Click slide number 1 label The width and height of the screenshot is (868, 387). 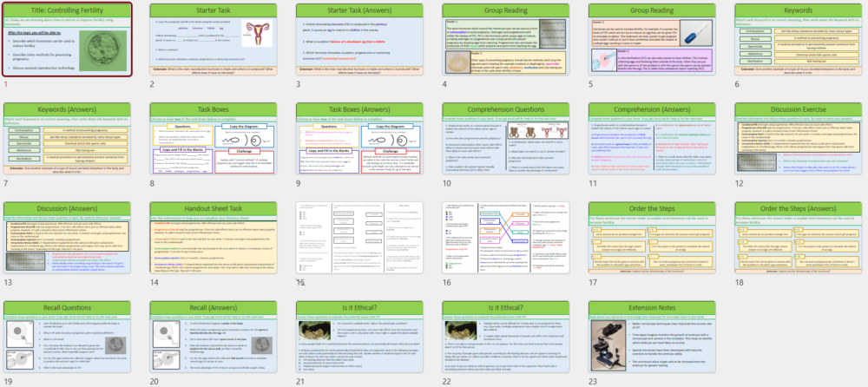click(6, 84)
